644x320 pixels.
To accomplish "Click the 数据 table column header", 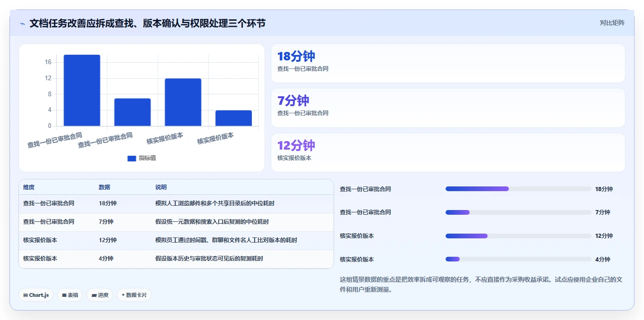I will 104,187.
